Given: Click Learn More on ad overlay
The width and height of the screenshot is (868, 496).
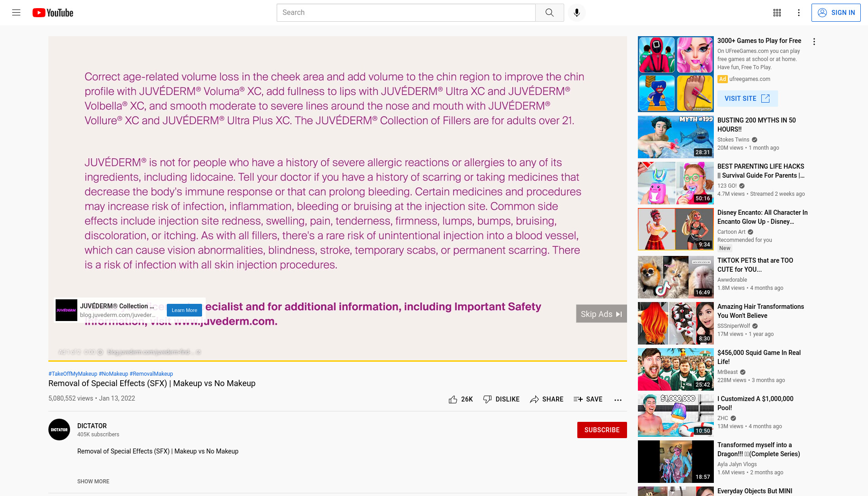Looking at the screenshot, I should 184,310.
